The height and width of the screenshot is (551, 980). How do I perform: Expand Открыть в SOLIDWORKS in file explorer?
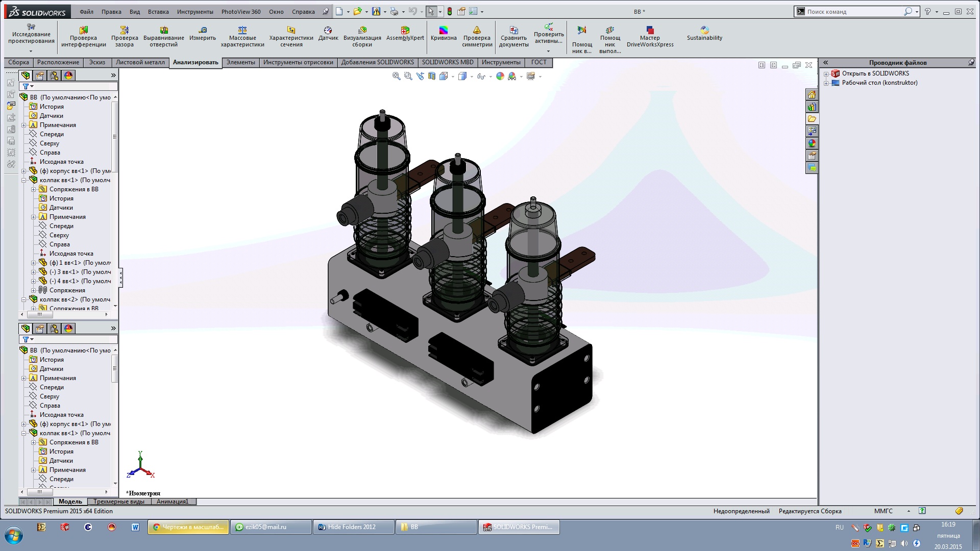pyautogui.click(x=826, y=73)
